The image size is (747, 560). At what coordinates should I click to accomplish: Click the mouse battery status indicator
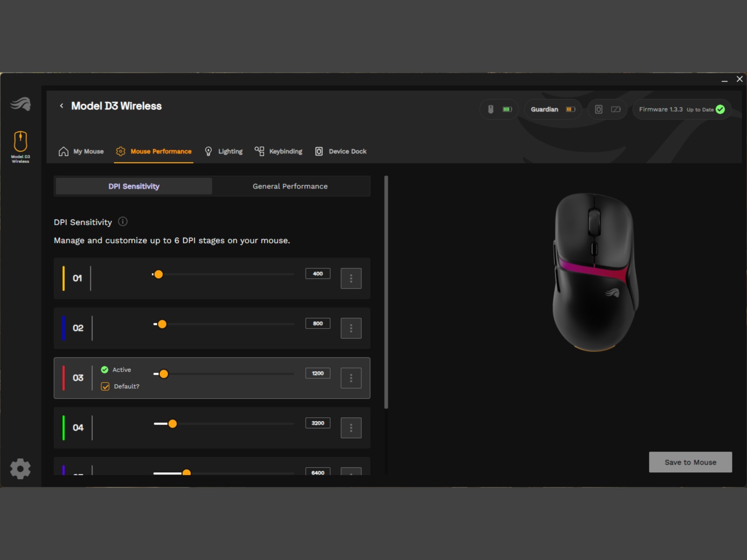(499, 109)
